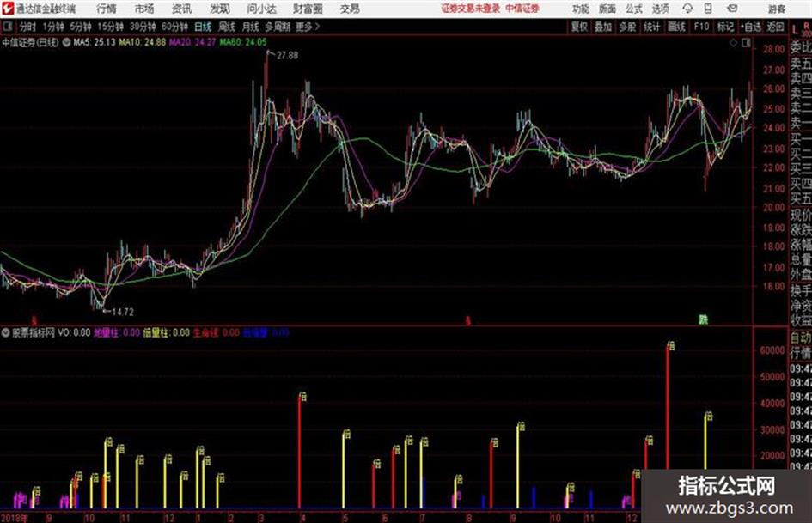Open the 功能 menu
812x523 pixels.
581,9
